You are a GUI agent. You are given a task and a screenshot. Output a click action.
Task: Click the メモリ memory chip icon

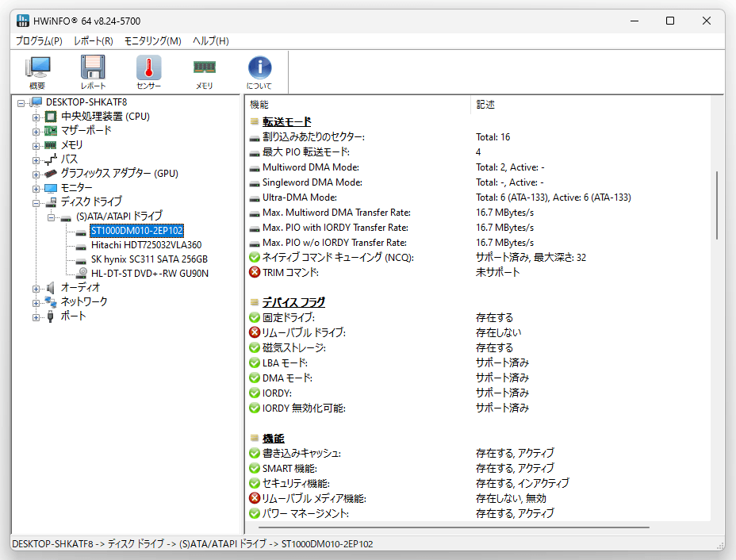(x=204, y=72)
